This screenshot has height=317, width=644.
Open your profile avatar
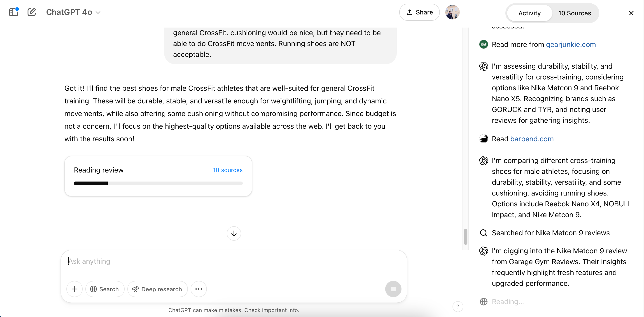click(x=453, y=12)
